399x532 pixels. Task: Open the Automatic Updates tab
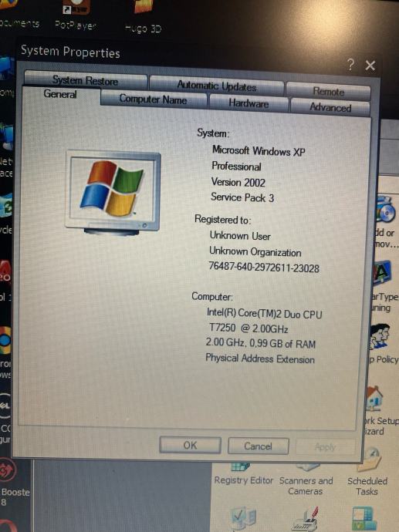(217, 86)
